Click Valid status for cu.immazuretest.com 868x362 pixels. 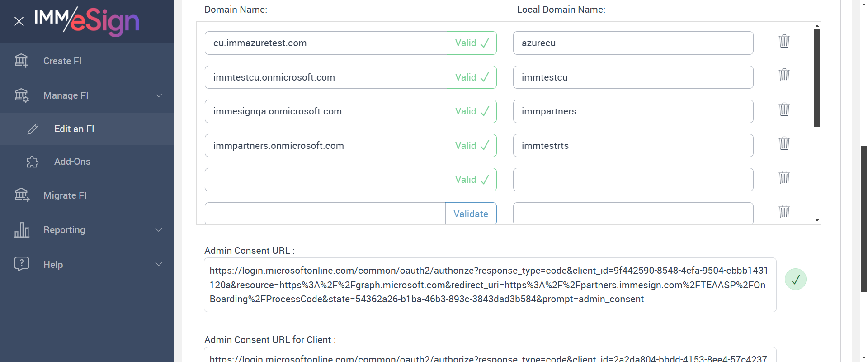[x=472, y=43]
